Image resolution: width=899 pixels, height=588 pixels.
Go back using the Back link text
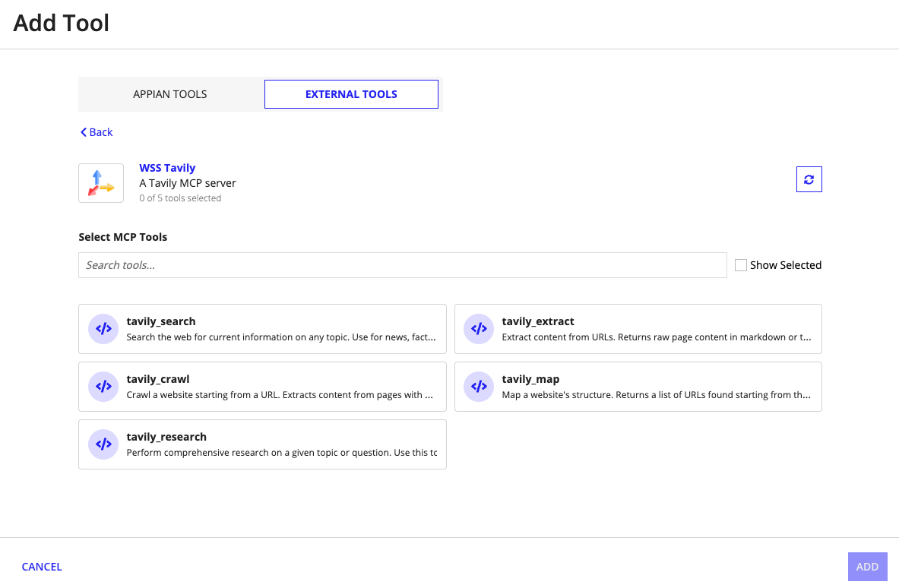coord(101,132)
